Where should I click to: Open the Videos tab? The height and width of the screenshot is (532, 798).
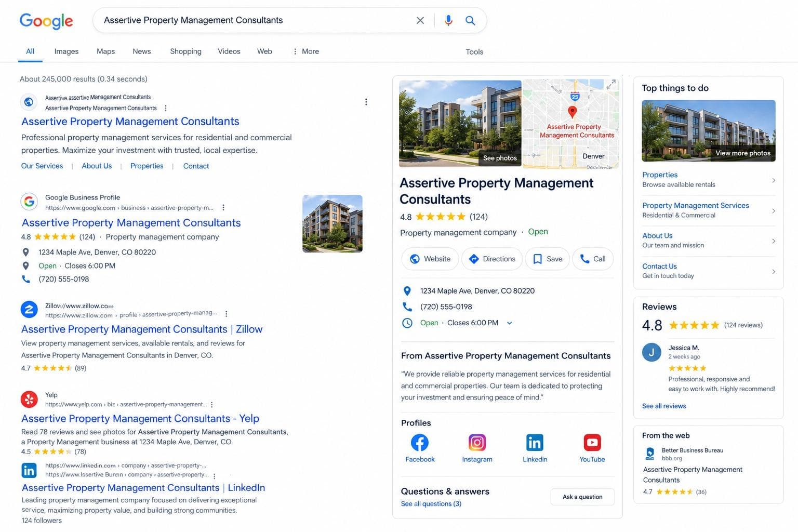[229, 51]
